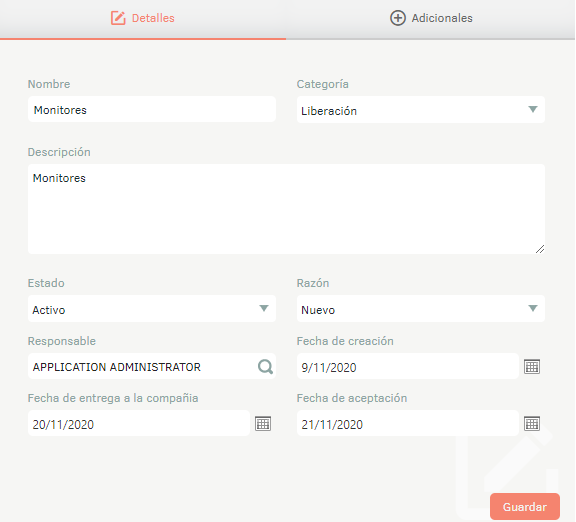
Task: Open calendar icon for Fecha de aceptación
Action: click(x=532, y=424)
